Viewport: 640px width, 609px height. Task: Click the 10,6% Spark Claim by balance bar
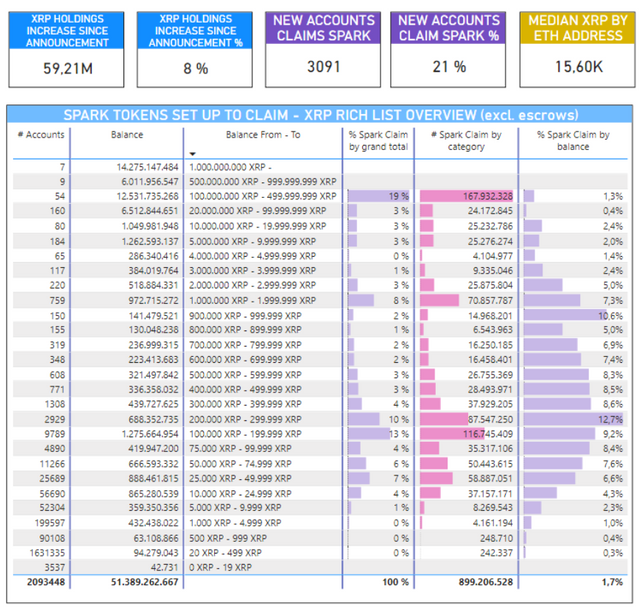tap(565, 316)
